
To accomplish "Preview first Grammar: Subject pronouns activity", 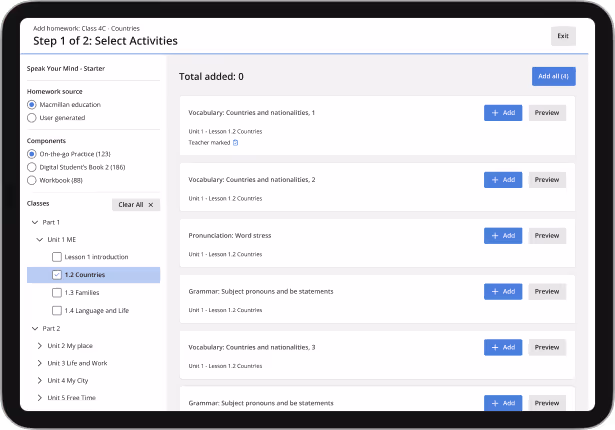I will pyautogui.click(x=547, y=292).
